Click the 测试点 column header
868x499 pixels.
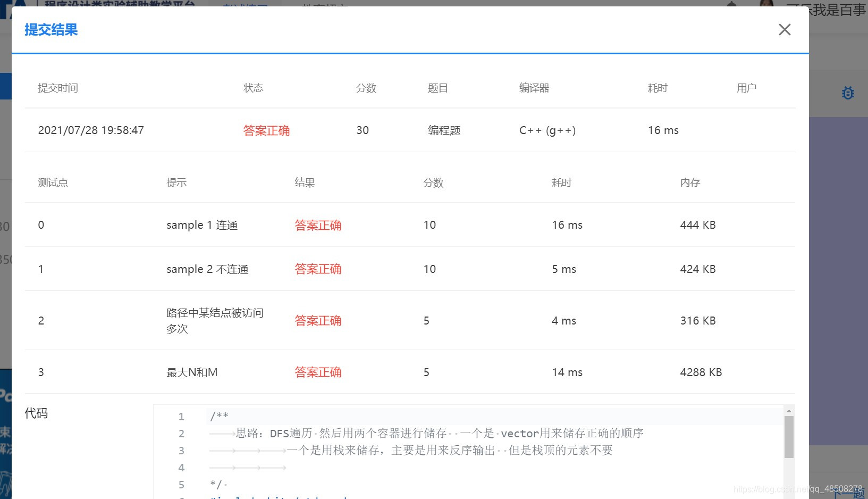53,182
